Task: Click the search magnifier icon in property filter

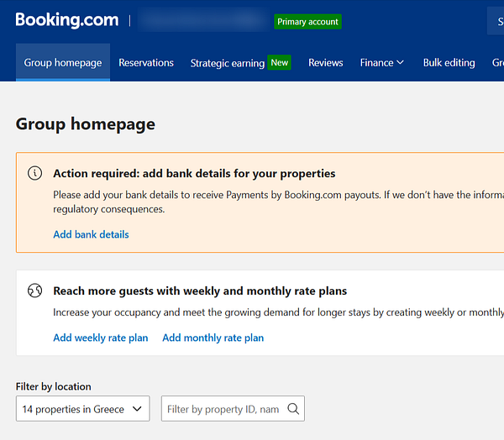Action: point(293,409)
